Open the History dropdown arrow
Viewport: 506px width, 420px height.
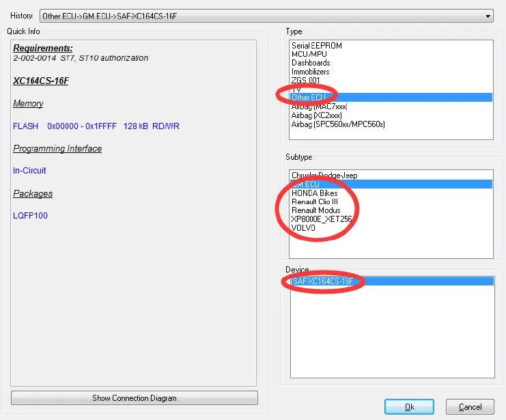pyautogui.click(x=488, y=16)
